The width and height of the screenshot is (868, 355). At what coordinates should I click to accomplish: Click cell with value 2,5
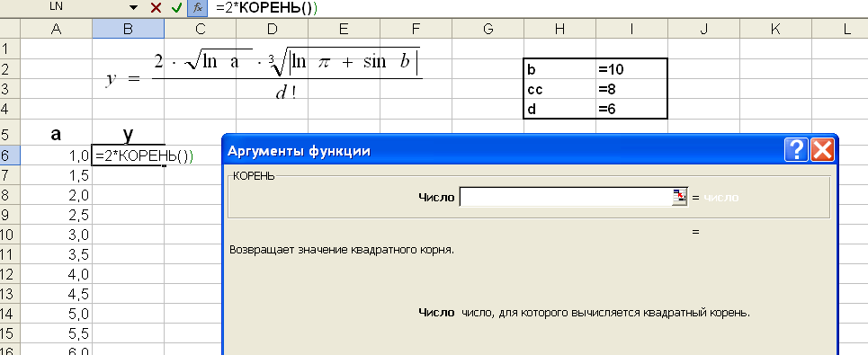click(56, 215)
